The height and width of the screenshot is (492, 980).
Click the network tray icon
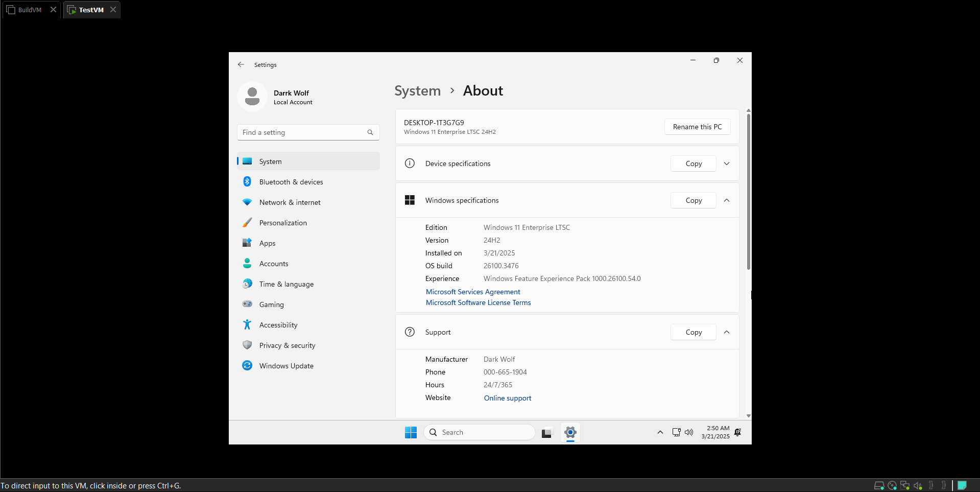pyautogui.click(x=676, y=432)
